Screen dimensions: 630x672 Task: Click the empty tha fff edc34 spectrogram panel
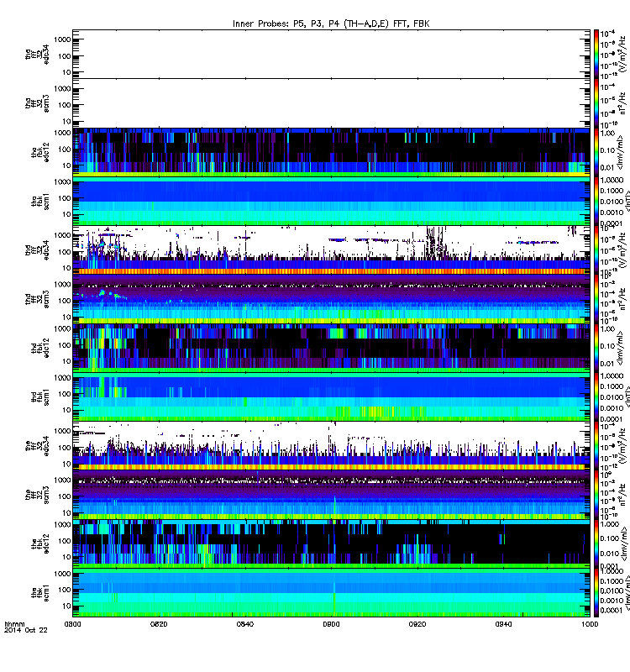tap(331, 54)
